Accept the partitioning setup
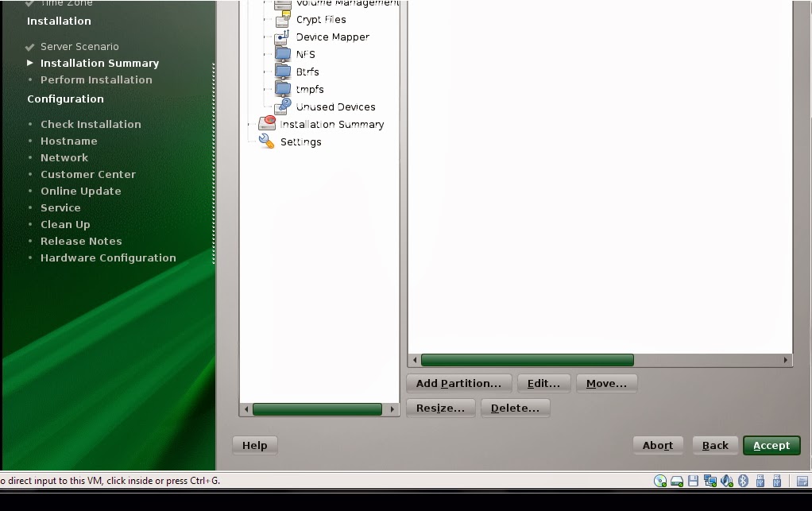The width and height of the screenshot is (812, 511). pyautogui.click(x=770, y=445)
